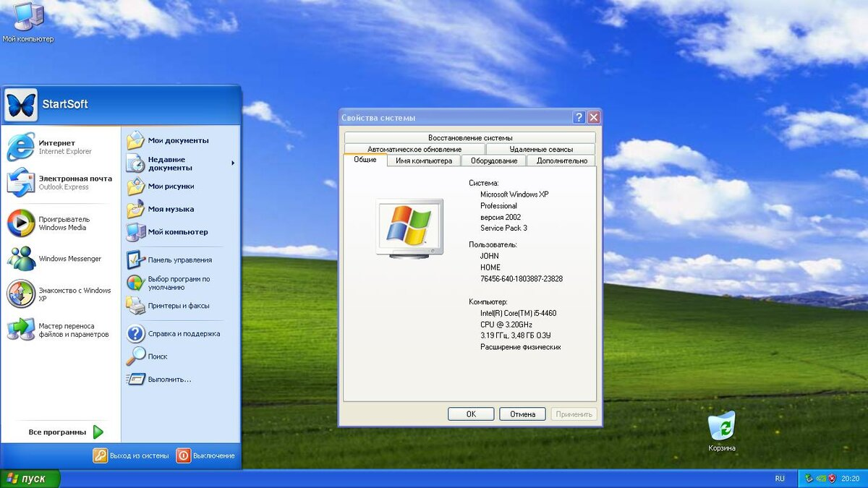Select the Общие tab

click(365, 160)
